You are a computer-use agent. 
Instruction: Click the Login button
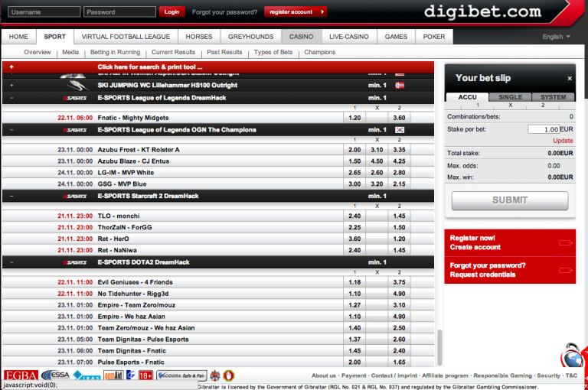(171, 12)
